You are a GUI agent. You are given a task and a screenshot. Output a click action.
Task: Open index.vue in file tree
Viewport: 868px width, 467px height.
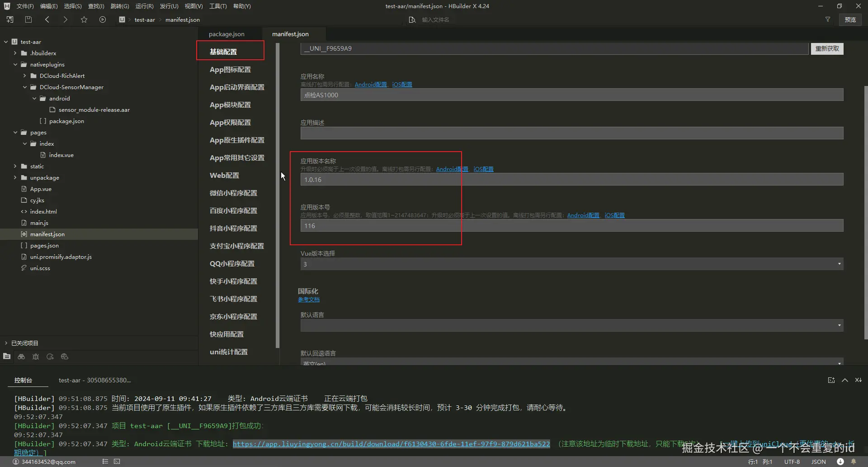[61, 155]
